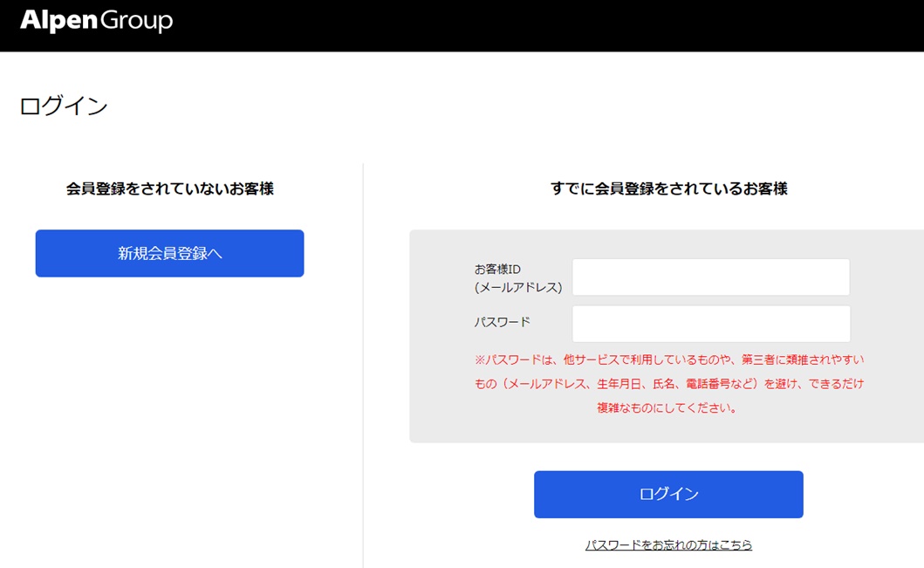Click red note line ending できるだけ

[669, 384]
